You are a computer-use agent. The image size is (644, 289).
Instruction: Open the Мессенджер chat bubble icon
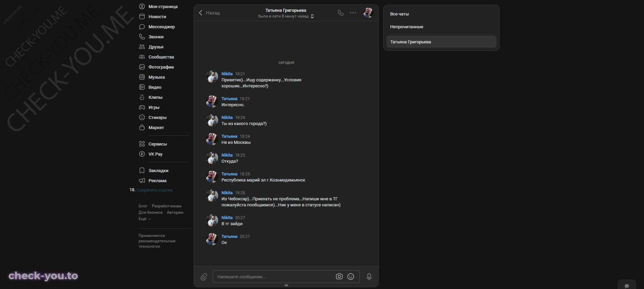(142, 27)
